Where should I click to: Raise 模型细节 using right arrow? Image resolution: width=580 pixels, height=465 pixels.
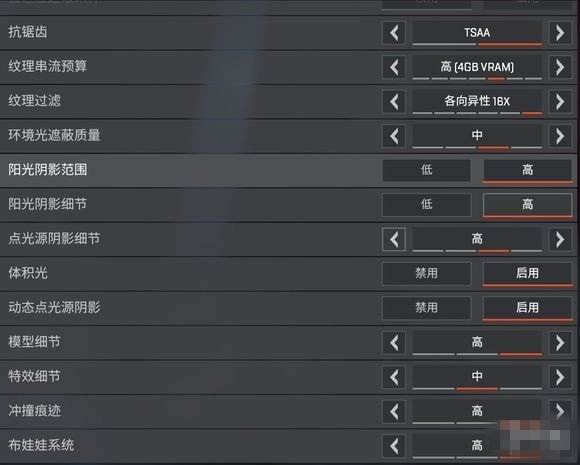560,343
